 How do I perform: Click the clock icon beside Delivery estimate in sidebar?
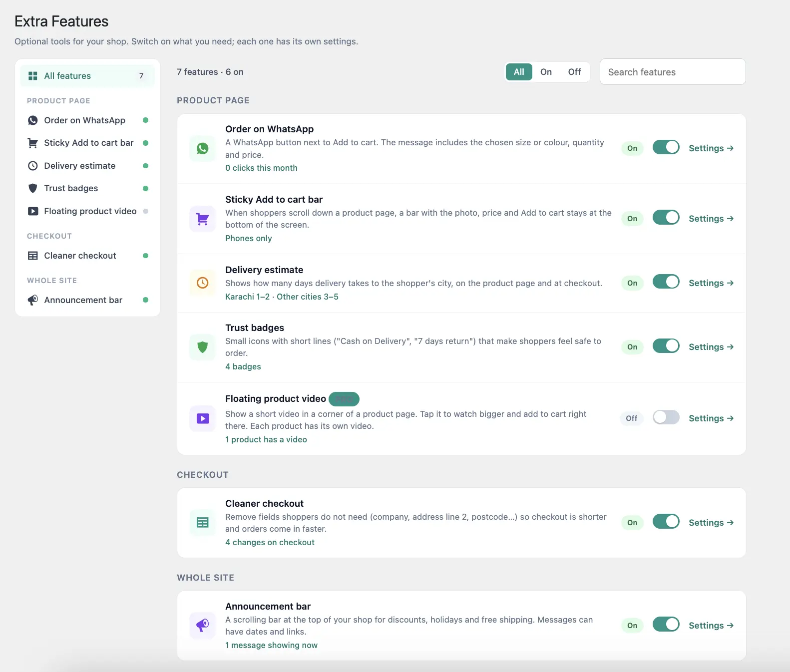(33, 166)
